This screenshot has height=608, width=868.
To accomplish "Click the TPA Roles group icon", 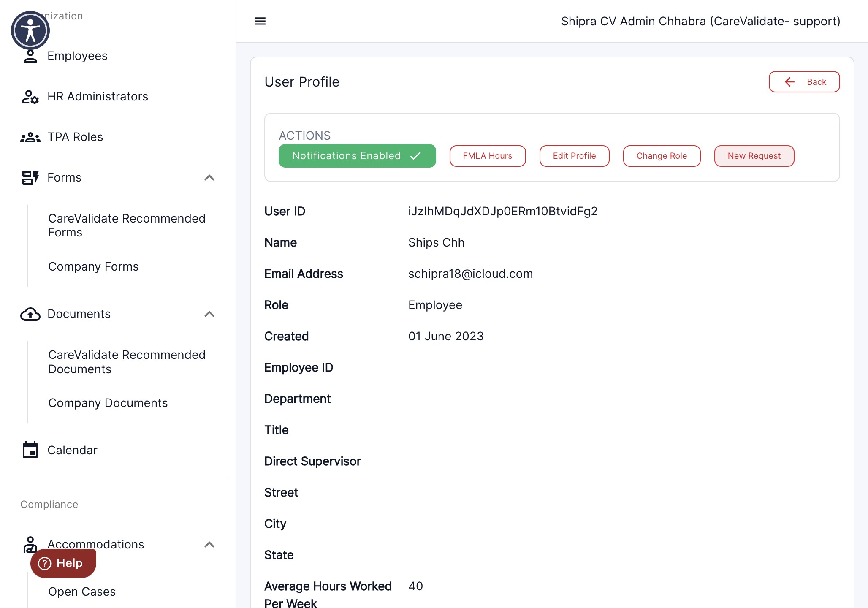I will tap(30, 137).
